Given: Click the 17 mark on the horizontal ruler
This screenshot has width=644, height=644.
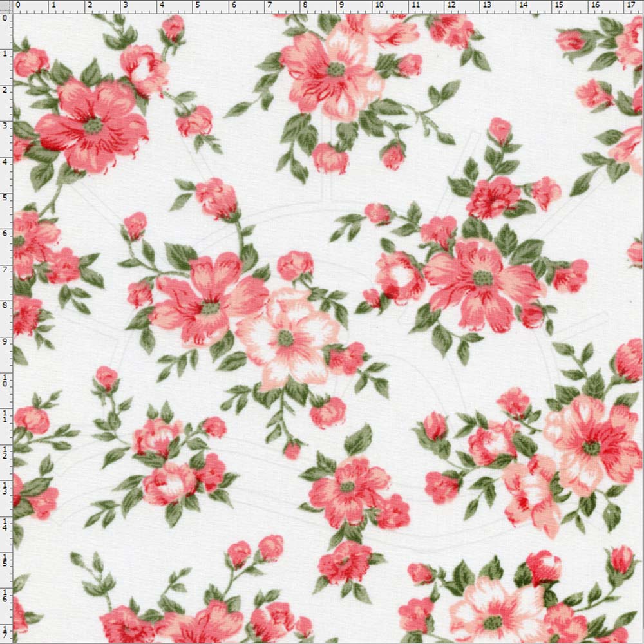Looking at the screenshot, I should [x=631, y=5].
